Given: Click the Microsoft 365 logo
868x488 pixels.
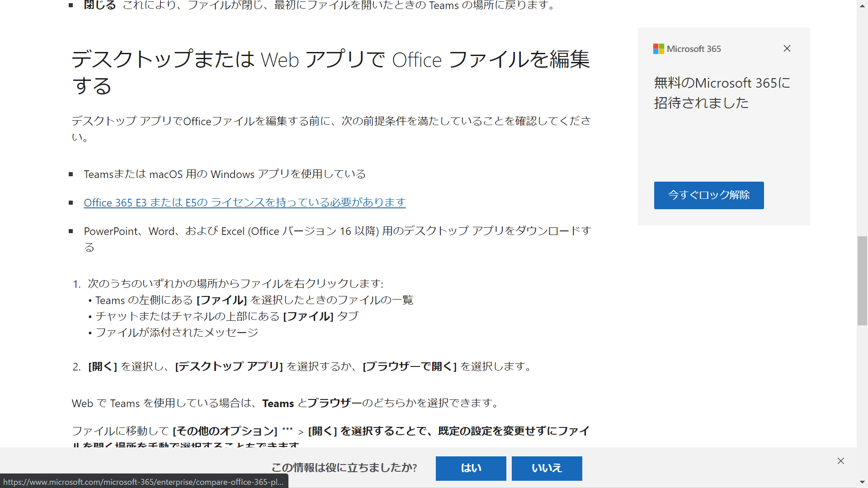Looking at the screenshot, I should tap(687, 49).
